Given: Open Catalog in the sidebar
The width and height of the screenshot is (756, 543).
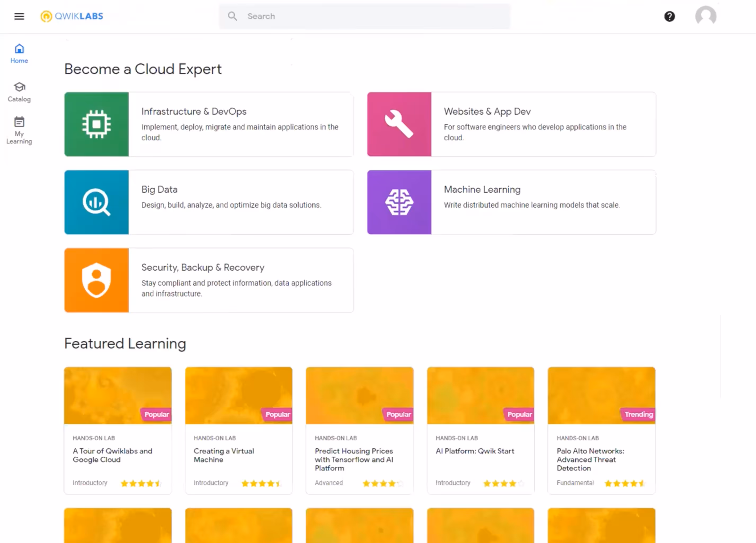Looking at the screenshot, I should click(19, 92).
